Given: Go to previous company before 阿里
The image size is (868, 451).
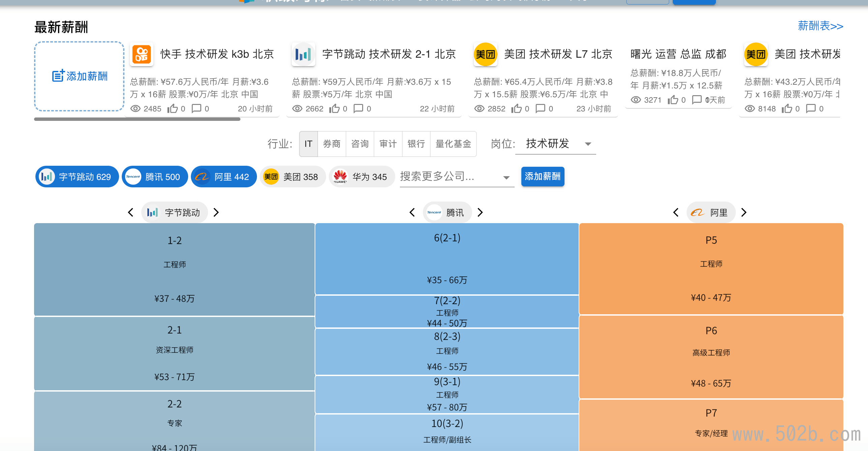Looking at the screenshot, I should [676, 212].
